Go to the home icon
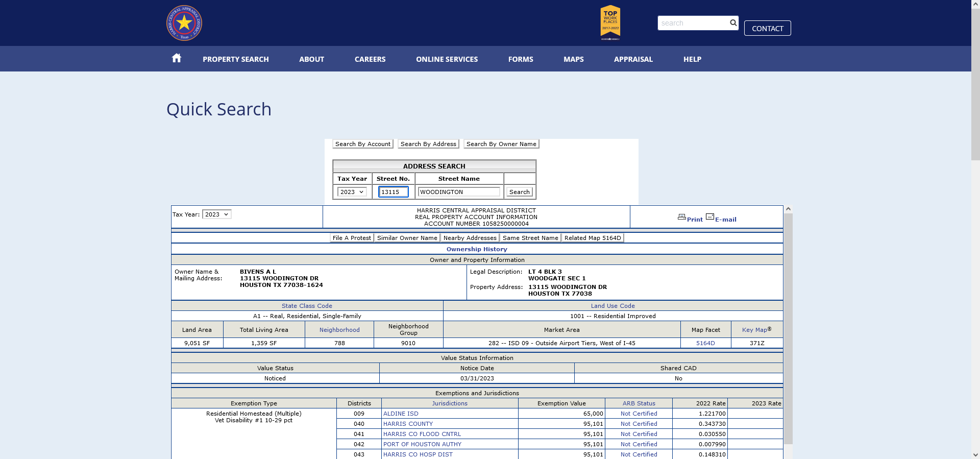The height and width of the screenshot is (459, 980). tap(177, 58)
